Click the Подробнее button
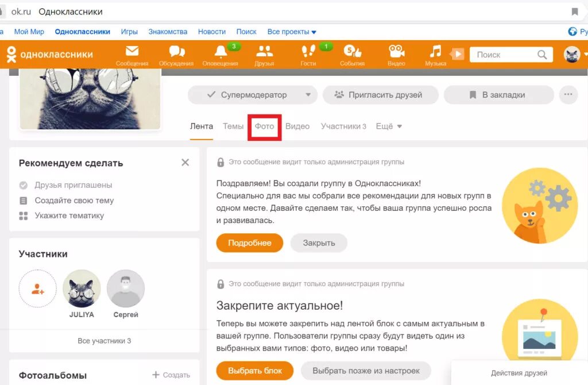588x385 pixels. [x=249, y=242]
